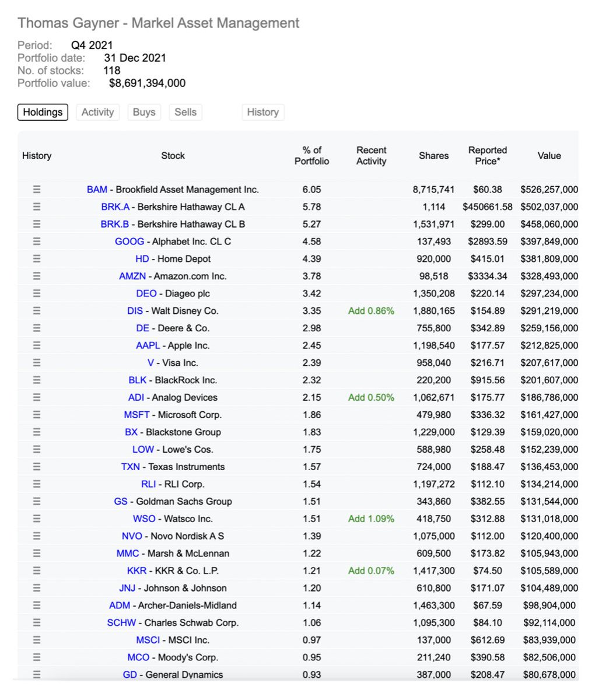
Task: Select Walt Disney 'Add 0.86%' activity text
Action: click(x=371, y=311)
